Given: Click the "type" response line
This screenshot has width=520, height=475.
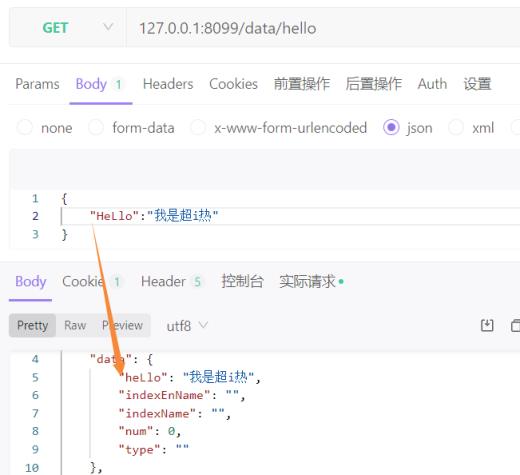Looking at the screenshot, I should coord(154,450).
